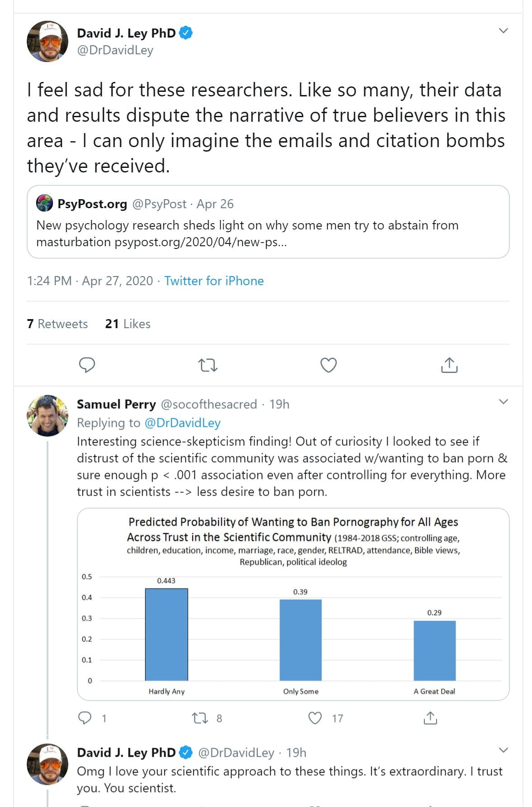This screenshot has height=807, width=532.
Task: Retweet the main tweet about researchers
Action: click(208, 365)
